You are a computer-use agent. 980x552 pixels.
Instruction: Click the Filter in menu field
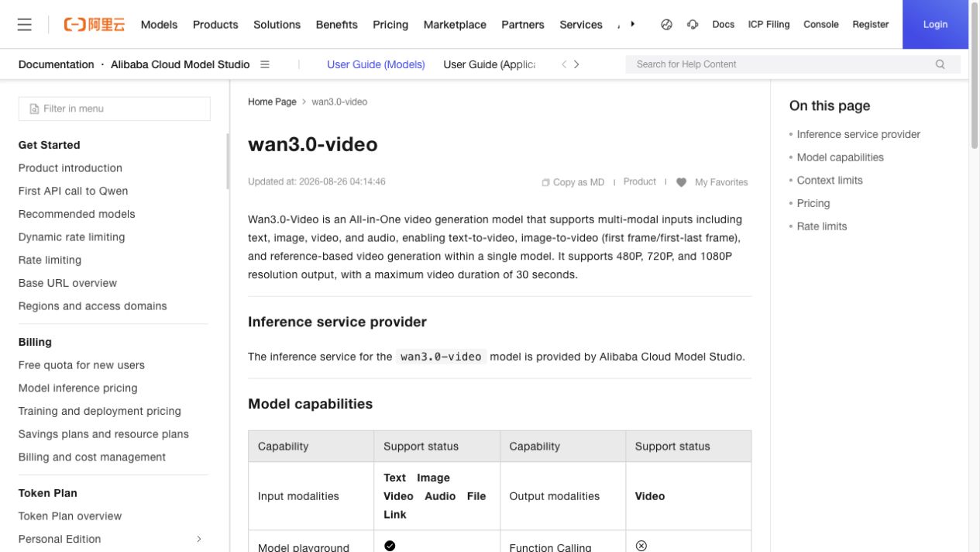[x=114, y=109]
